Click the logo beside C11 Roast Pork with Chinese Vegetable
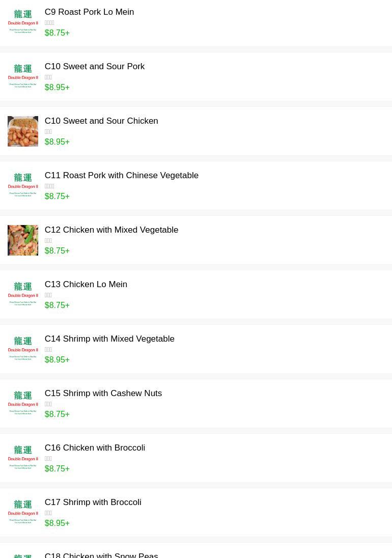The height and width of the screenshot is (558, 392). (23, 186)
